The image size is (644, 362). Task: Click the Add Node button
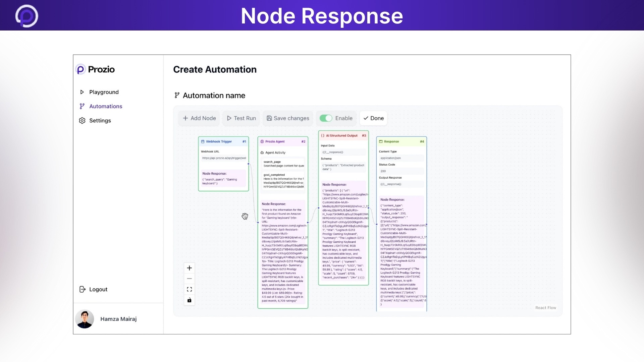(x=199, y=118)
